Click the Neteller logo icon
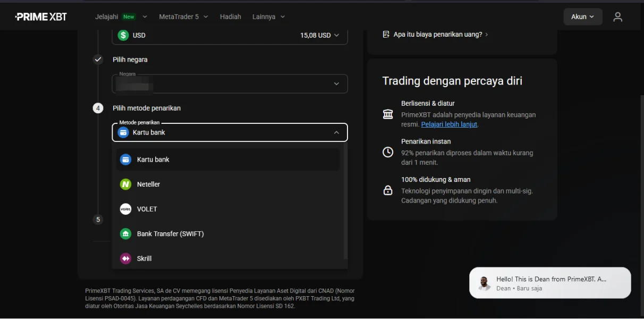This screenshot has width=644, height=319. coord(125,184)
